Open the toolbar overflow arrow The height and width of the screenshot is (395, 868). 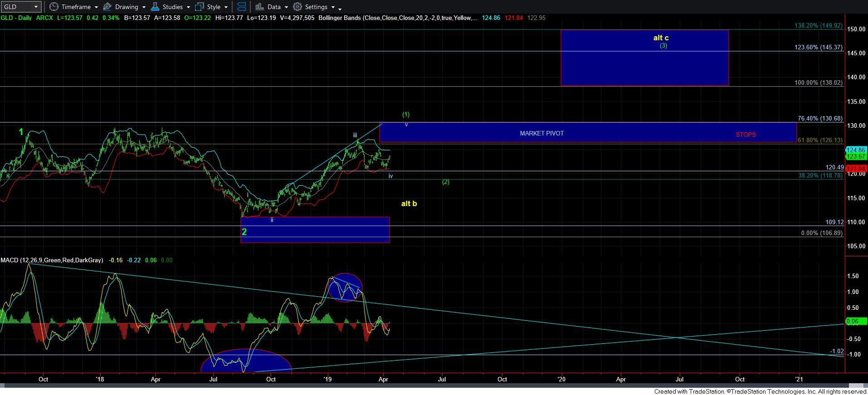pos(340,9)
